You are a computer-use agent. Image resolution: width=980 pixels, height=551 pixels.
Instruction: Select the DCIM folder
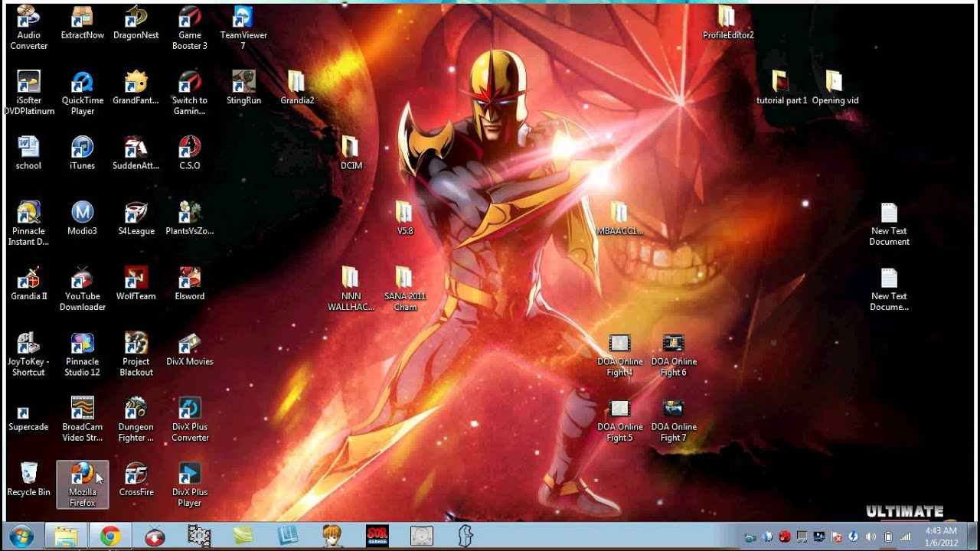click(351, 152)
